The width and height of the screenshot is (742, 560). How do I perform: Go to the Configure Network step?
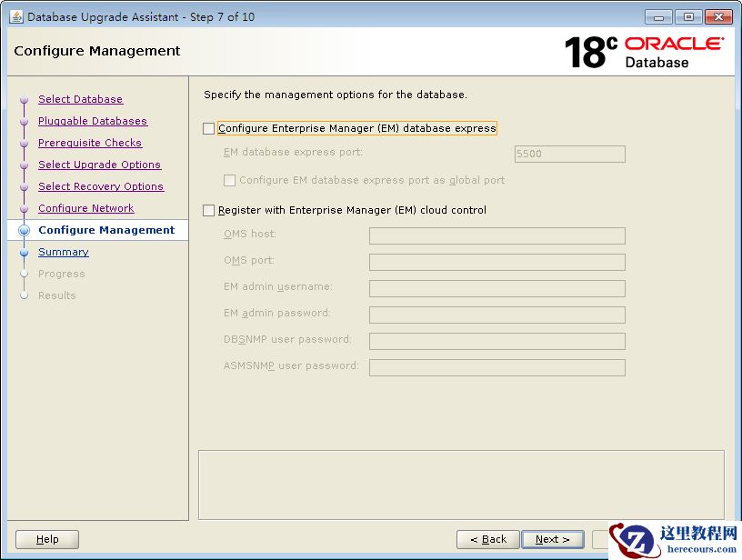click(x=86, y=208)
